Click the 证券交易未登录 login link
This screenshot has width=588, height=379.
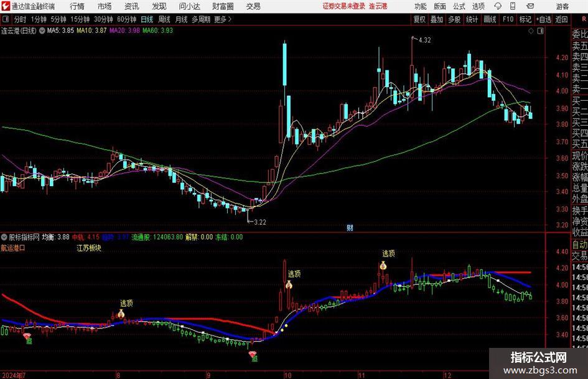(x=344, y=6)
